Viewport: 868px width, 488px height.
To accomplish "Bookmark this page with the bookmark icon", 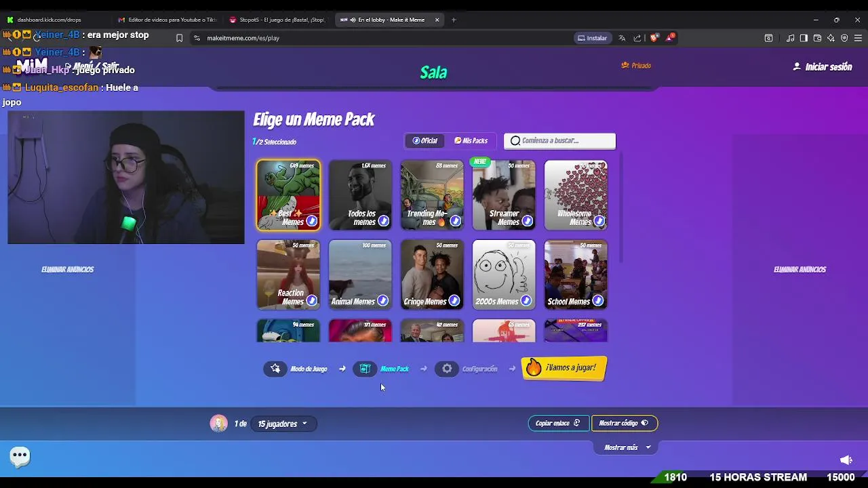I will coord(179,38).
